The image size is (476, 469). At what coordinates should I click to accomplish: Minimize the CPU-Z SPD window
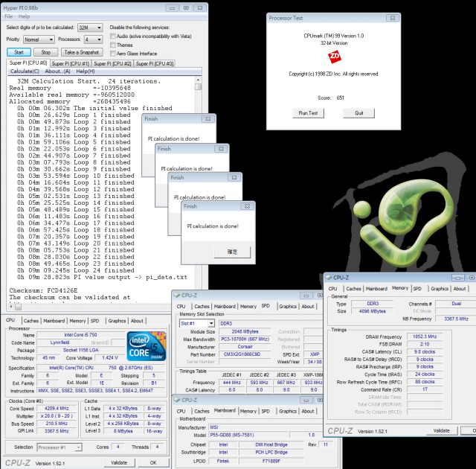tap(306, 296)
